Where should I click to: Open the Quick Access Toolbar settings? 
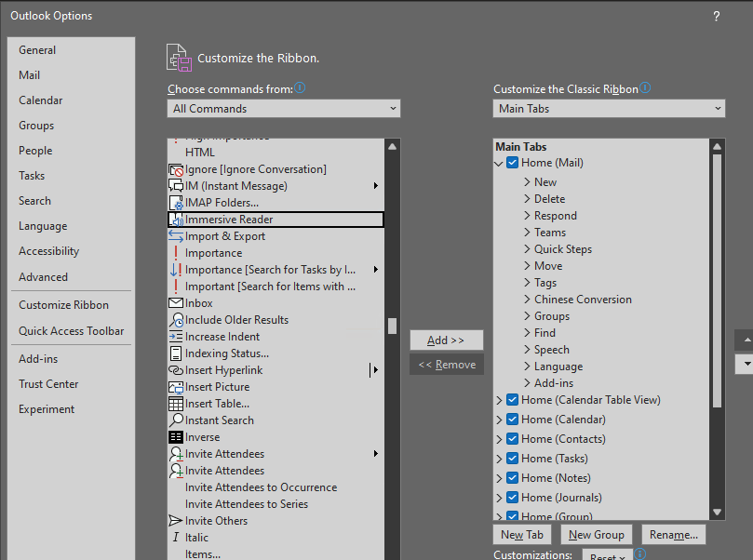click(x=71, y=330)
